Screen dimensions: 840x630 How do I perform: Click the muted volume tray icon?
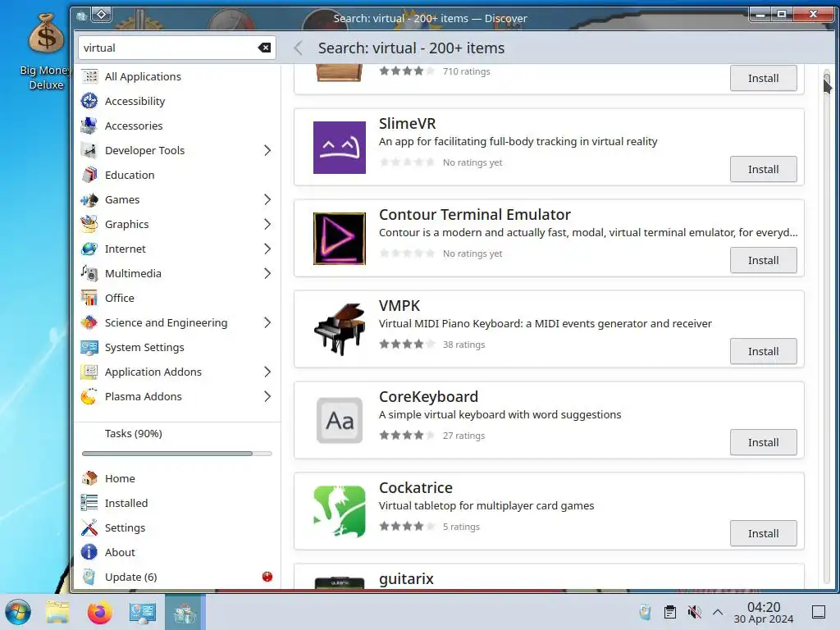click(x=694, y=612)
